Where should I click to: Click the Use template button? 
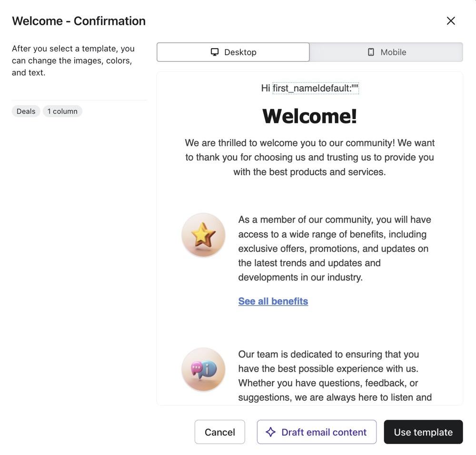pyautogui.click(x=423, y=432)
